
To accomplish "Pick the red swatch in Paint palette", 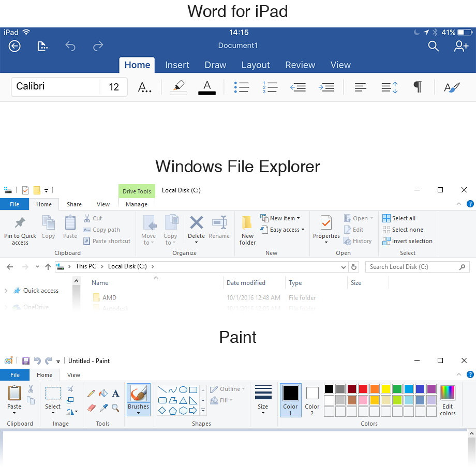I will [363, 389].
